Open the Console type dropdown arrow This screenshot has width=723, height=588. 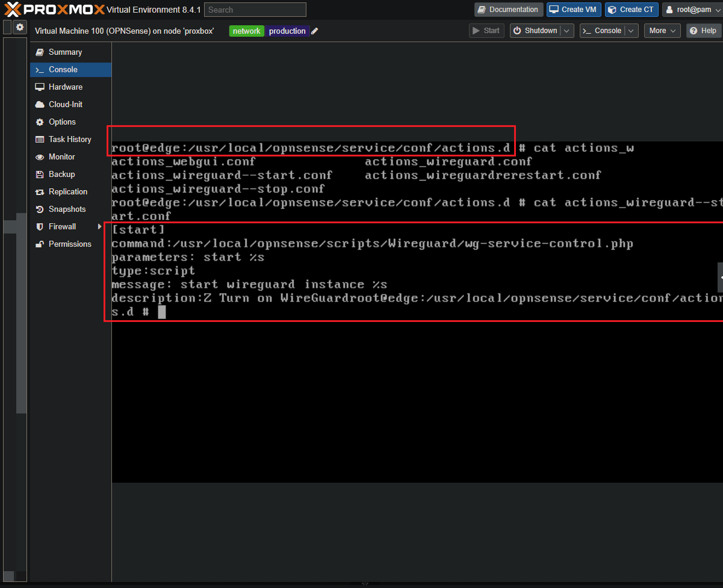[x=631, y=31]
